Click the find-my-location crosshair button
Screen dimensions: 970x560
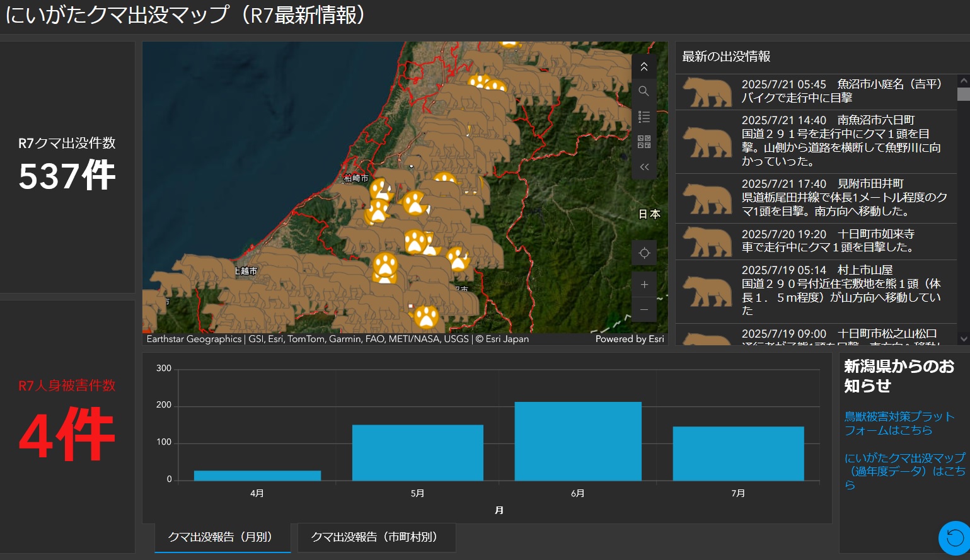pos(644,253)
